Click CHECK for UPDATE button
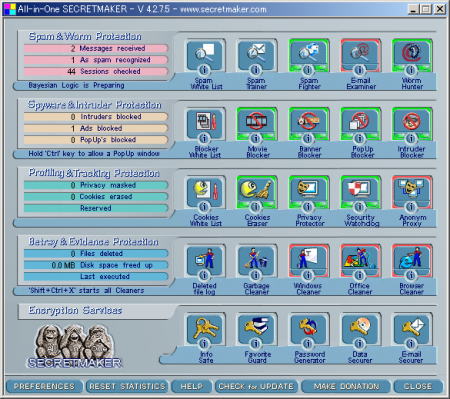Screen dimensions: 450x399 tap(256, 386)
